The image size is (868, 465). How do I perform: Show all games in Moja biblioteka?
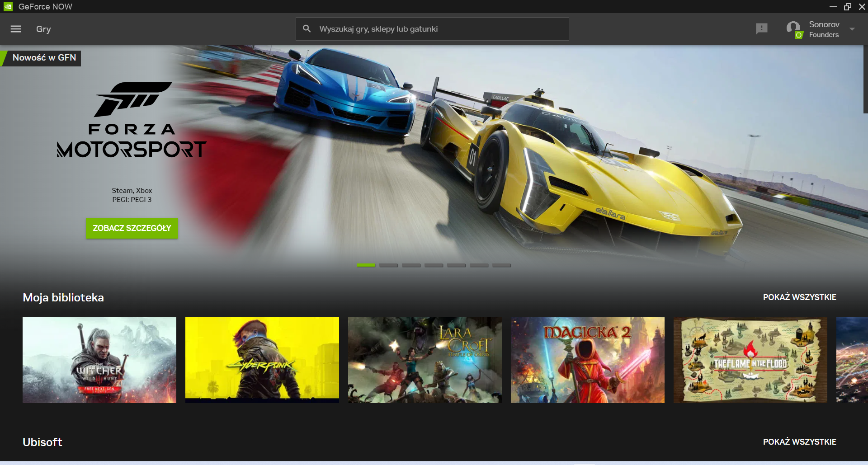click(799, 297)
